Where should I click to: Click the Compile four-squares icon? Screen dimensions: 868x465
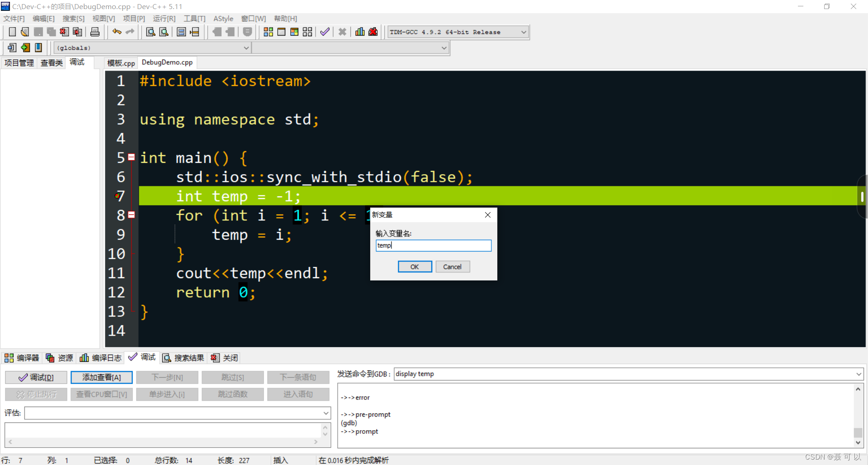coord(268,32)
